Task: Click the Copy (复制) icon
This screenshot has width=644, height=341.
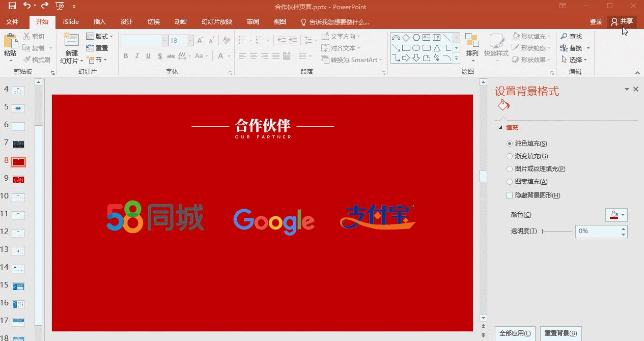Action: (x=27, y=48)
